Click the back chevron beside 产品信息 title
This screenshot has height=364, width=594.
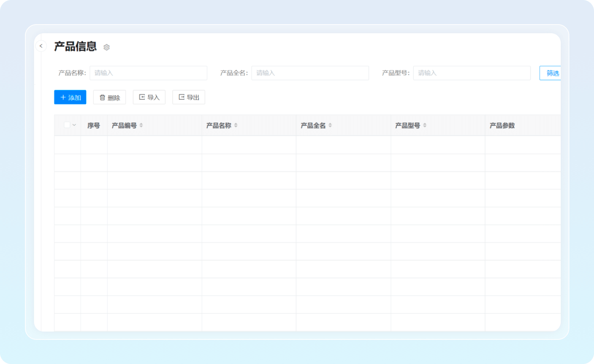pos(41,46)
